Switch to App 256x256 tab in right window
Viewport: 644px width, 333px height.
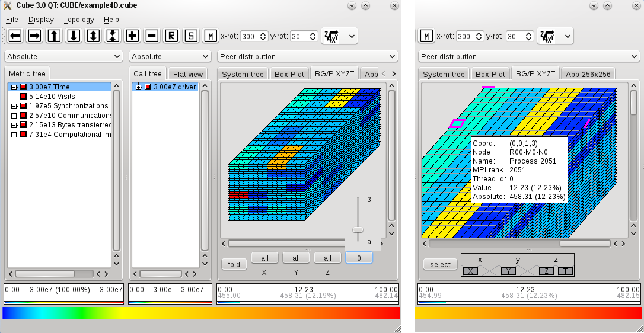coord(588,74)
